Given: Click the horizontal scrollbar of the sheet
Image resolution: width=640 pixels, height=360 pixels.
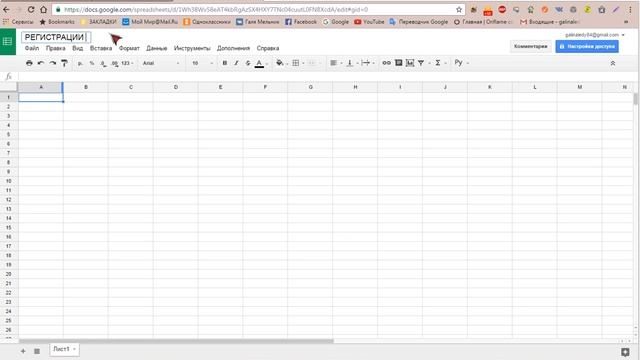Looking at the screenshot, I should pyautogui.click(x=176, y=341).
